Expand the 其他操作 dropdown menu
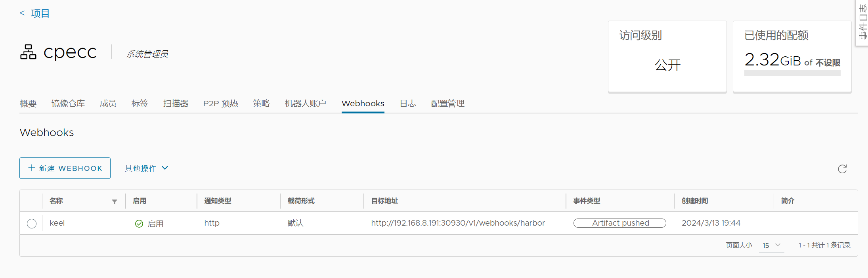This screenshot has height=278, width=868. coord(146,168)
